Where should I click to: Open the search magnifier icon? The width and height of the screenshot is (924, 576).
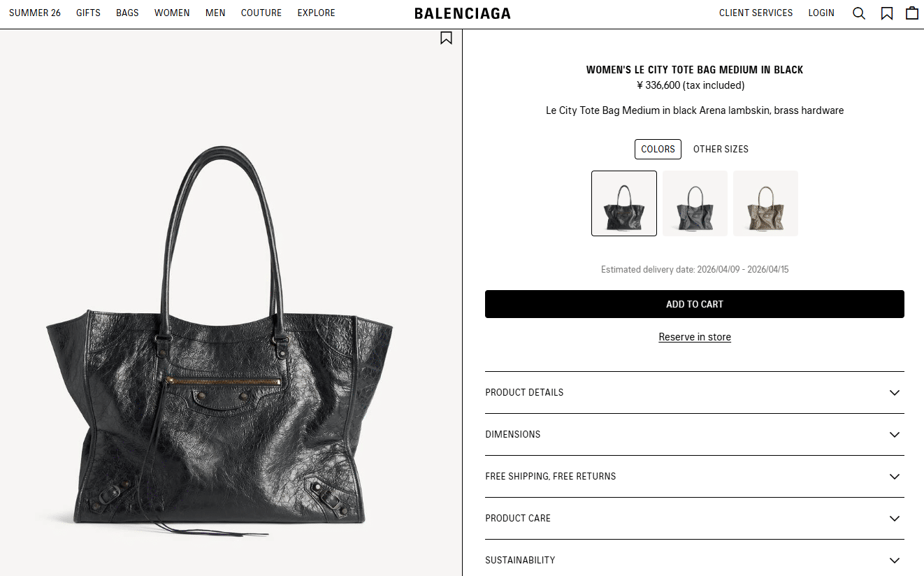(x=859, y=13)
